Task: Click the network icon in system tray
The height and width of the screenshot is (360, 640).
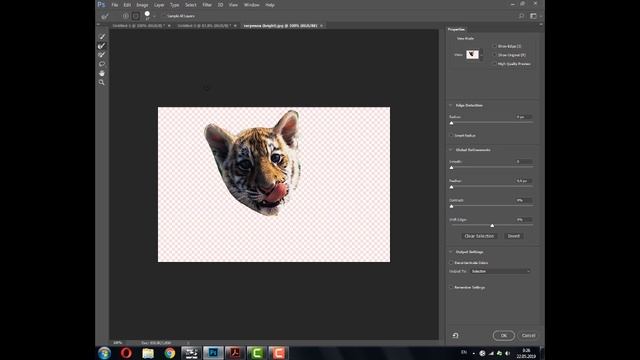Action: click(x=491, y=353)
